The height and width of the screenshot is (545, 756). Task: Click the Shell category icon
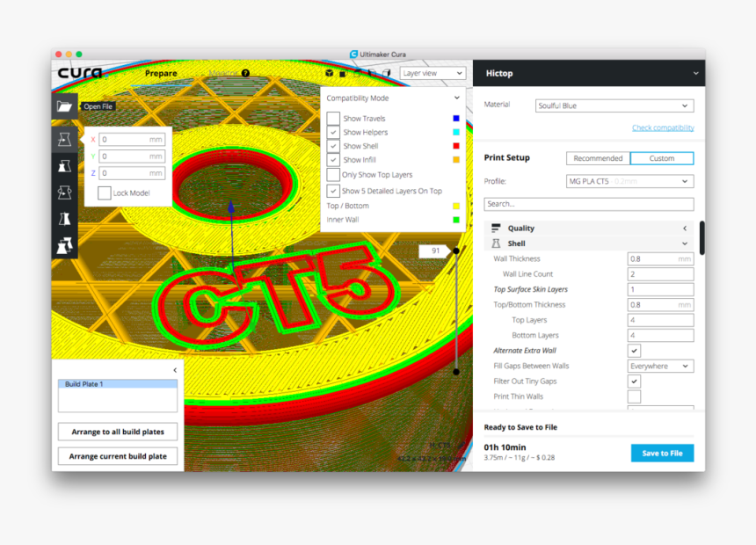pos(496,243)
